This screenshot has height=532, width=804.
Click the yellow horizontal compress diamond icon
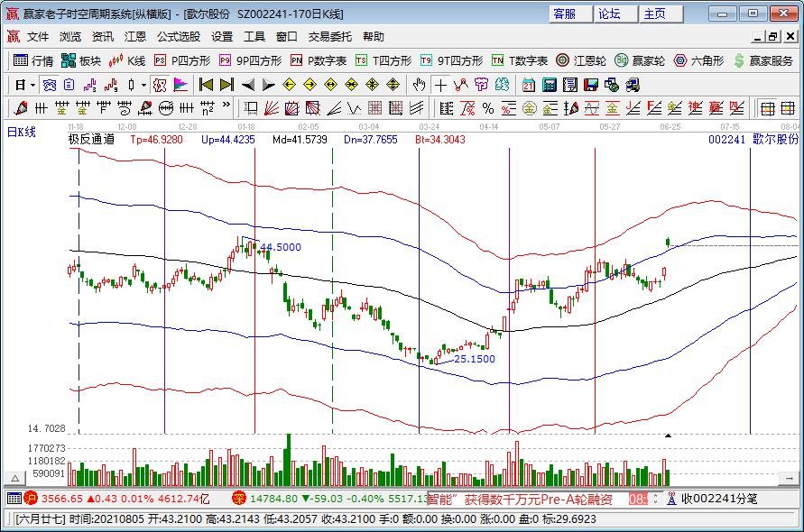pyautogui.click(x=351, y=85)
